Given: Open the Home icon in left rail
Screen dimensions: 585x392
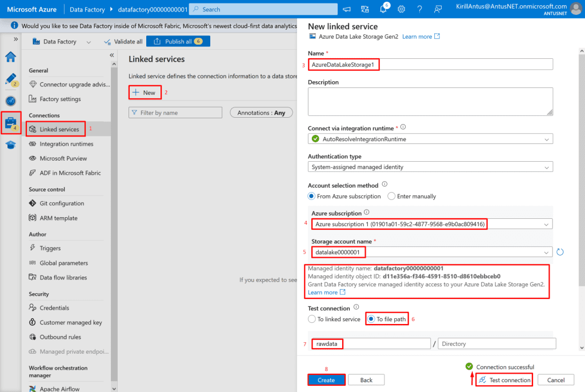Looking at the screenshot, I should 11,57.
